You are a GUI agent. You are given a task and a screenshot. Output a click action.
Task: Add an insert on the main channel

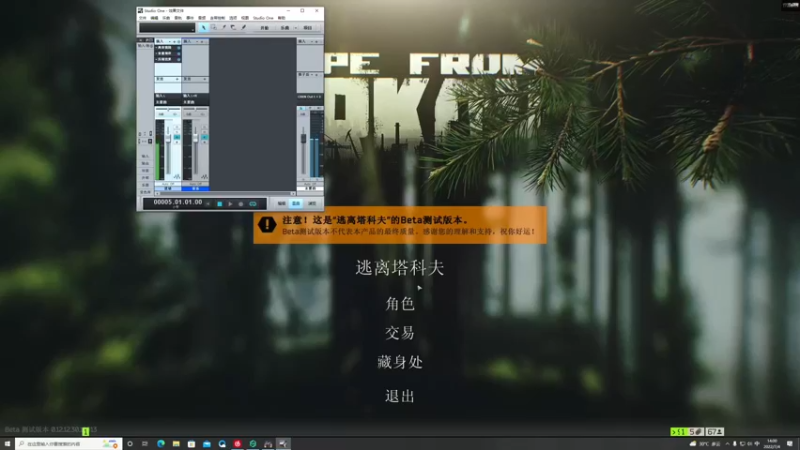click(316, 42)
